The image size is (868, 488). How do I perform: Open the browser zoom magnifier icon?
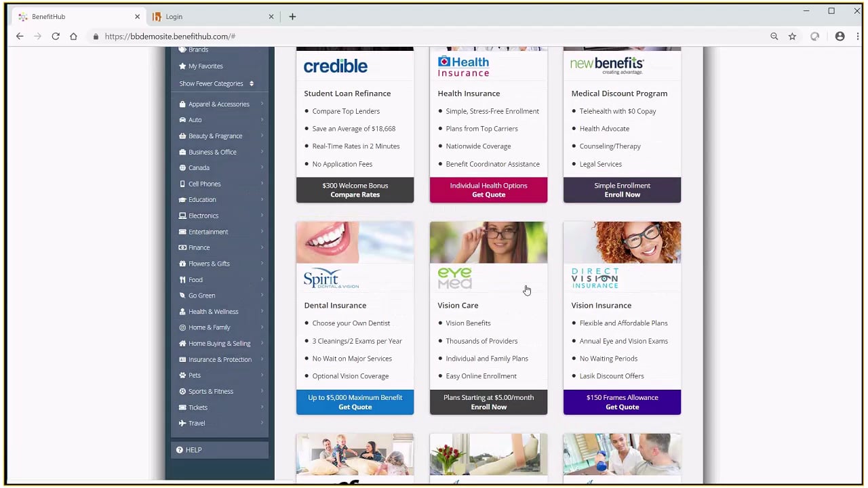pyautogui.click(x=774, y=37)
